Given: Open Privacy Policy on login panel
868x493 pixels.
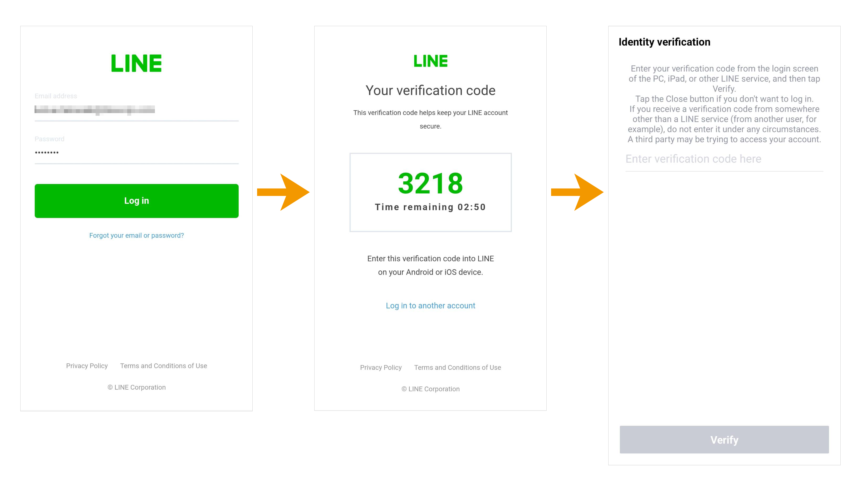Looking at the screenshot, I should click(87, 366).
